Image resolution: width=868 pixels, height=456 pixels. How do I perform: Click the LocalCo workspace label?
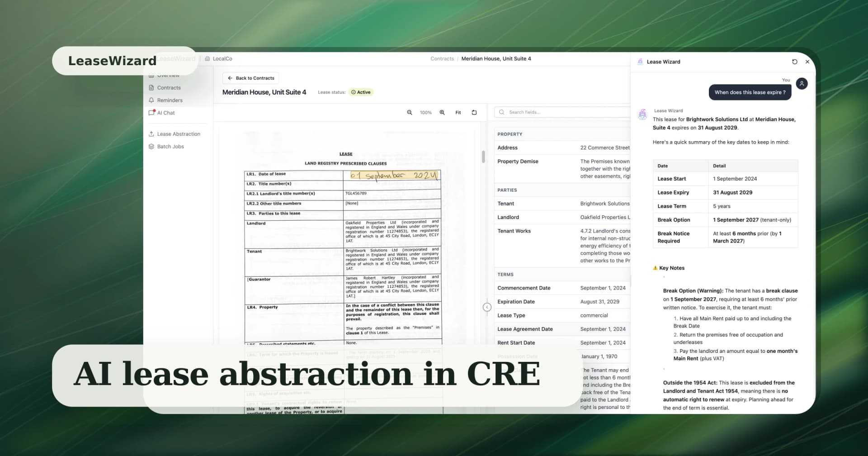218,59
